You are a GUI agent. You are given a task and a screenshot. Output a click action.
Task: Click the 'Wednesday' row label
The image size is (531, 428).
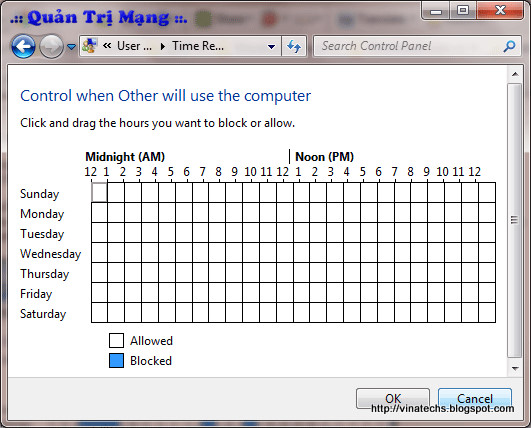(x=50, y=254)
